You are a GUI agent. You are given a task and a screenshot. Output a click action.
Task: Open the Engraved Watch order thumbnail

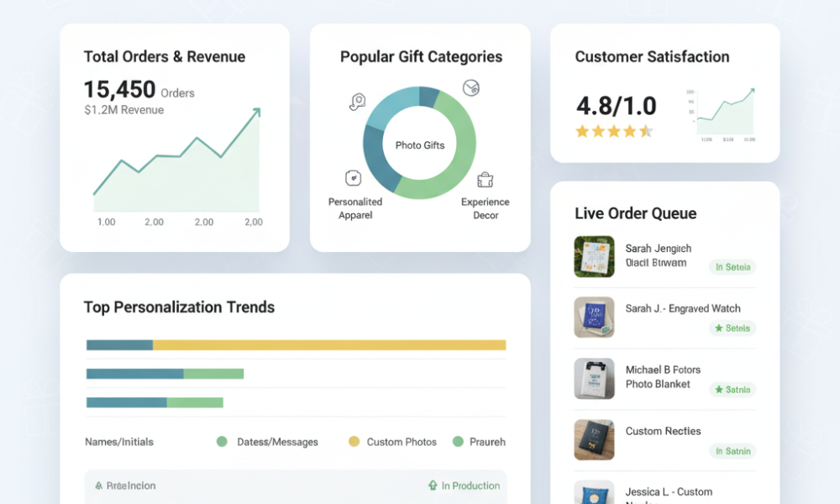click(x=594, y=317)
